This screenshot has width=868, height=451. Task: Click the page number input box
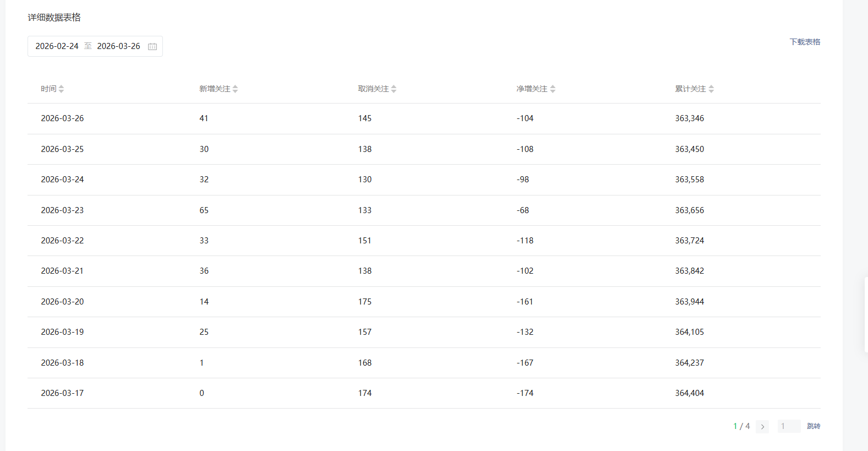tap(789, 426)
